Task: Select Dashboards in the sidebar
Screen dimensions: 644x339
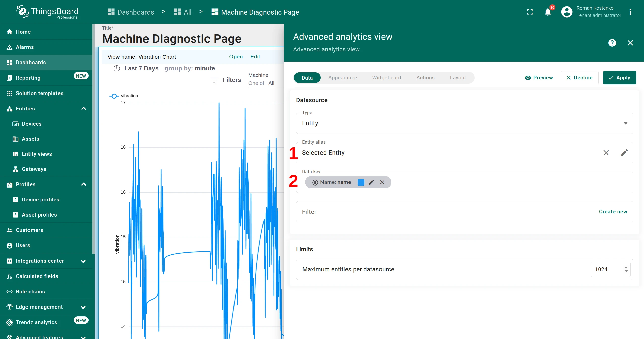Action: [x=46, y=63]
